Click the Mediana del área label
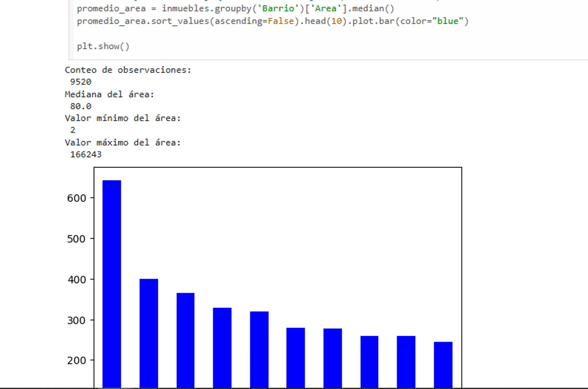The image size is (588, 389). point(109,94)
